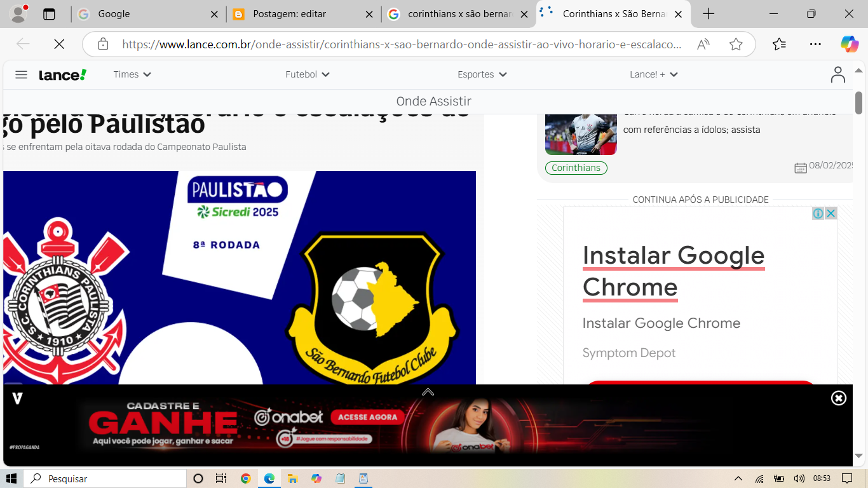Open the tab actions menu
This screenshot has height=488, width=868.
(x=49, y=14)
